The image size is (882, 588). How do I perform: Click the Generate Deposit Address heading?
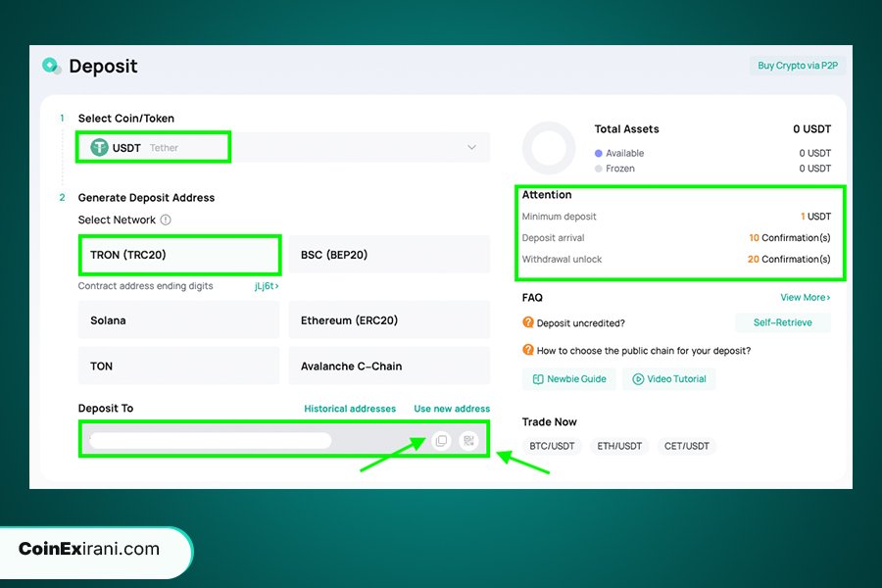pyautogui.click(x=146, y=198)
